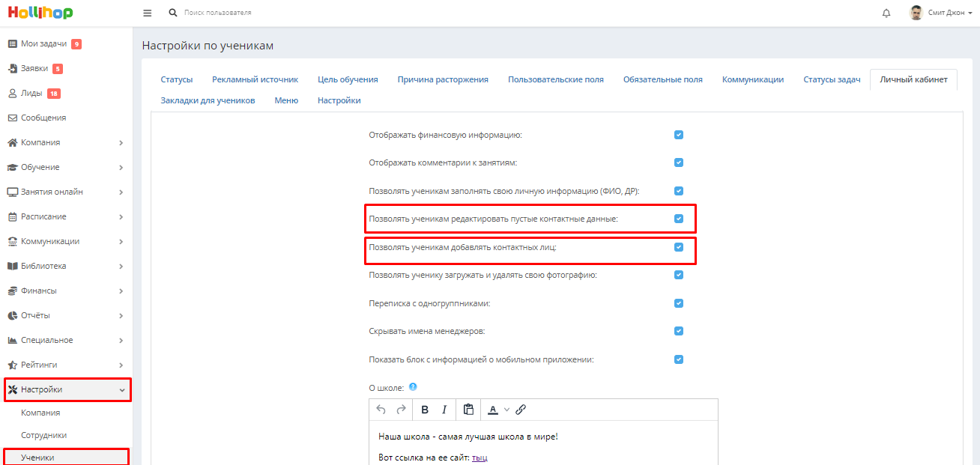
Task: Open the Закладки для учеников tab
Action: click(208, 100)
